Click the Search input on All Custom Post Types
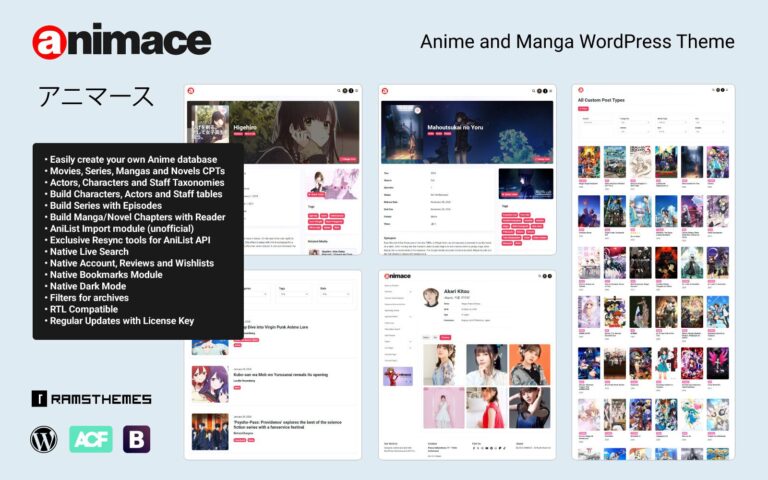The image size is (768, 480). [x=597, y=123]
